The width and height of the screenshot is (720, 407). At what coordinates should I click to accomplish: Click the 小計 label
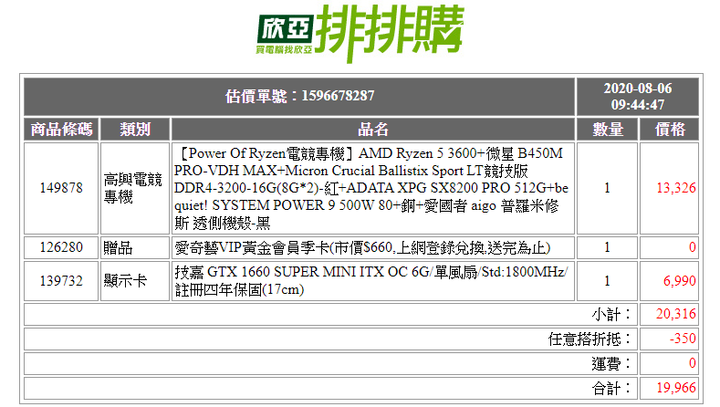coord(611,314)
